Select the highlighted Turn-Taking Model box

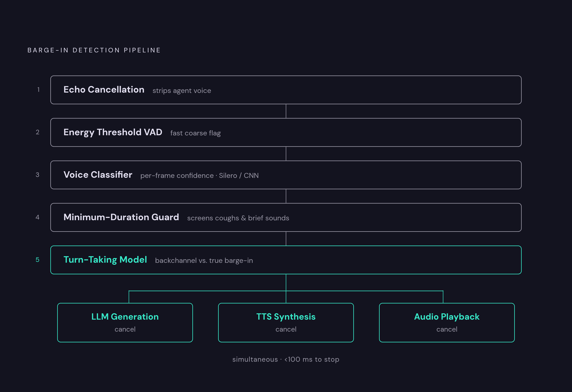(x=286, y=260)
